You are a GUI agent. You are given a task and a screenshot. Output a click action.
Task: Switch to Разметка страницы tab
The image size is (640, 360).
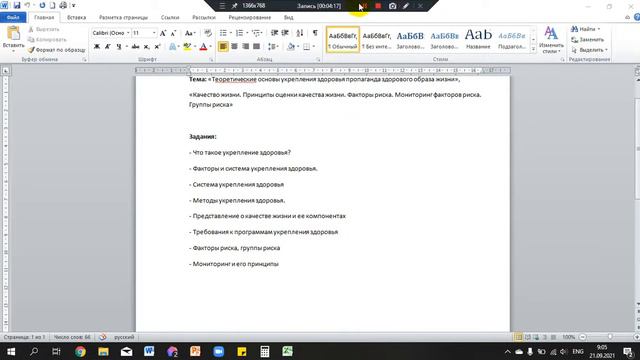coord(123,18)
